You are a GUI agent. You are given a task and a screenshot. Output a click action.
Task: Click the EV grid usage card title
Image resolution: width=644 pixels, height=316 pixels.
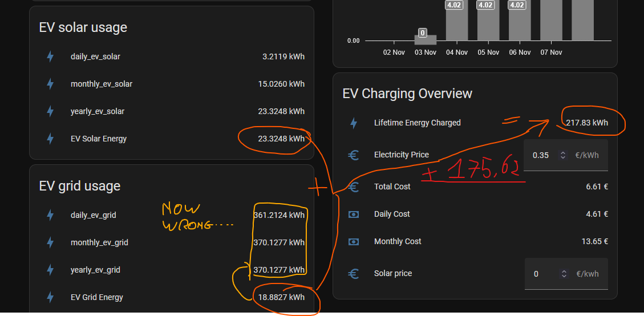point(80,186)
